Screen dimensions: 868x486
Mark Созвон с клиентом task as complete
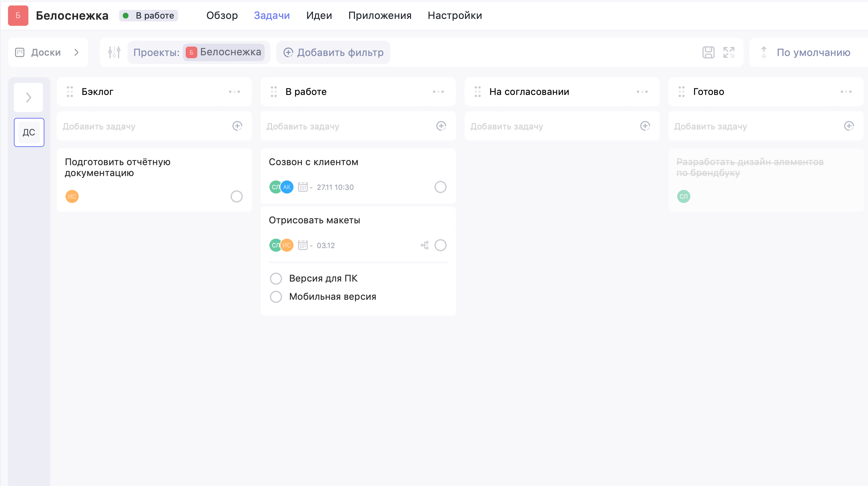click(440, 187)
